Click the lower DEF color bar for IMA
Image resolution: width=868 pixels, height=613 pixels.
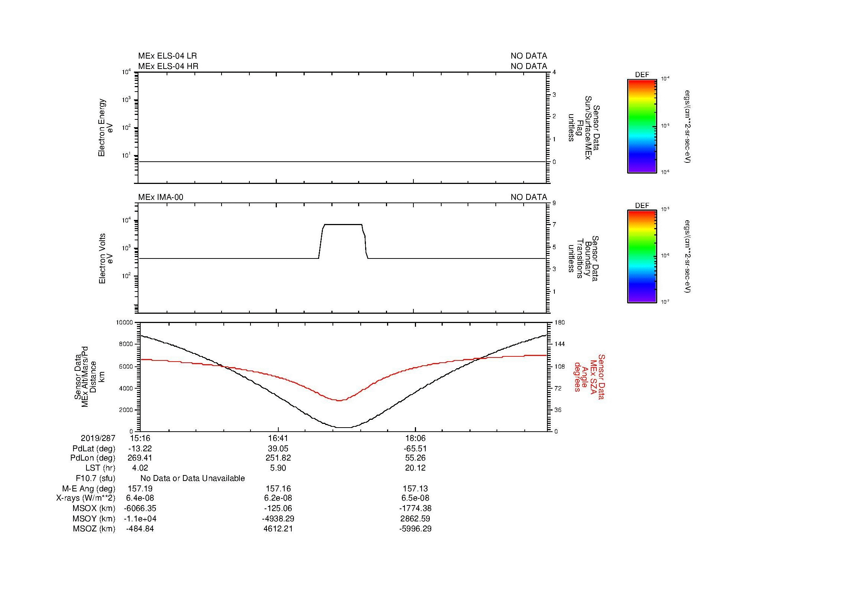coord(642,257)
